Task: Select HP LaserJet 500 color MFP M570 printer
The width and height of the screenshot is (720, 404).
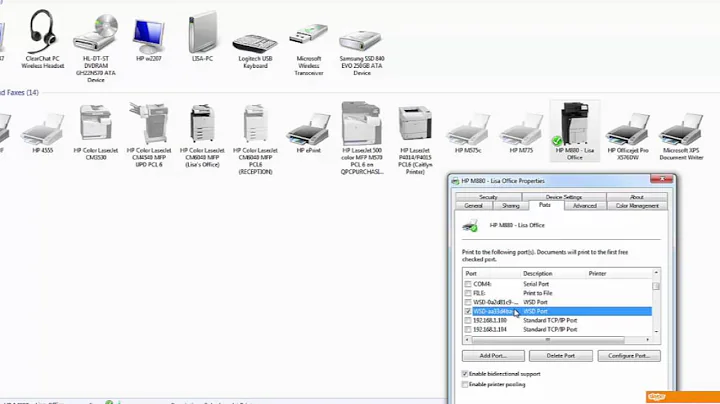Action: (x=362, y=138)
